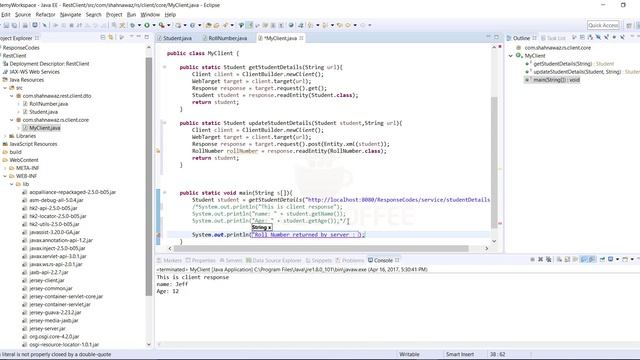Image resolution: width=640 pixels, height=360 pixels.
Task: Open the Source menu
Action: pyautogui.click(x=23, y=15)
